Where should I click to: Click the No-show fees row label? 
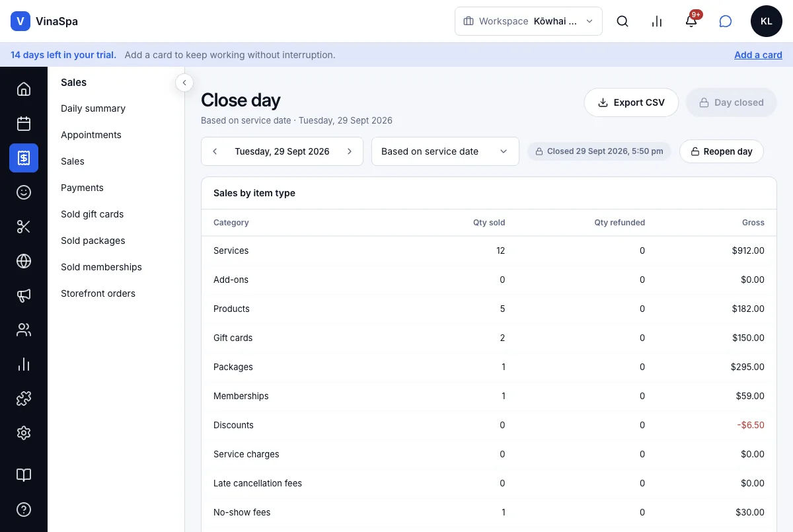[242, 512]
